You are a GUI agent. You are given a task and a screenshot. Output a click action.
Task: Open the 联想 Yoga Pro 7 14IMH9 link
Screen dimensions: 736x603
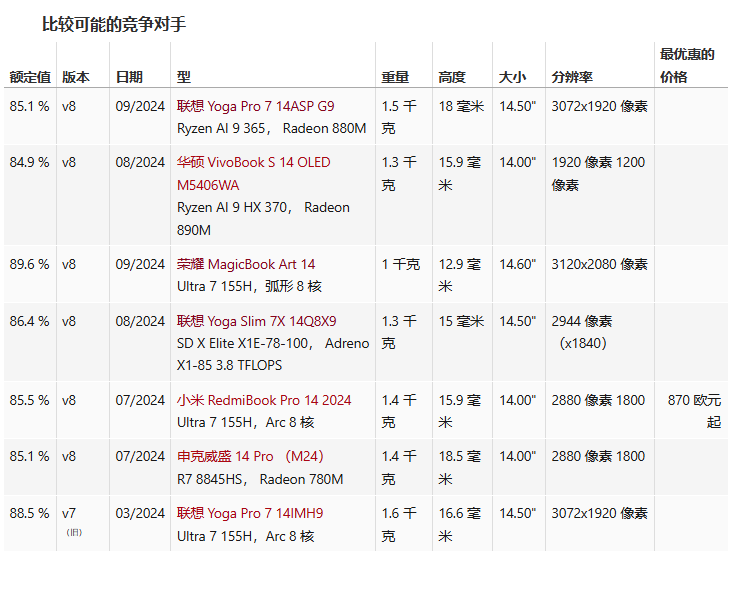250,513
